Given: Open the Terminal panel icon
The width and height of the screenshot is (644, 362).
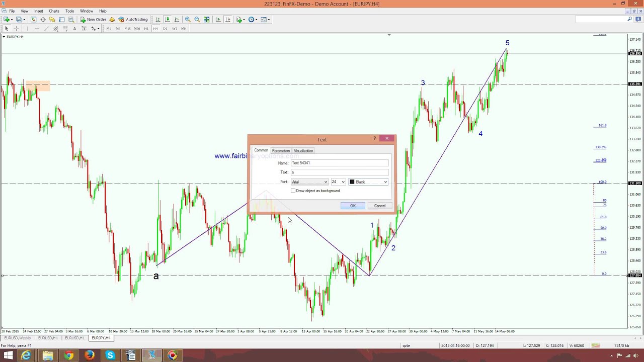Looking at the screenshot, I should pyautogui.click(x=62, y=20).
